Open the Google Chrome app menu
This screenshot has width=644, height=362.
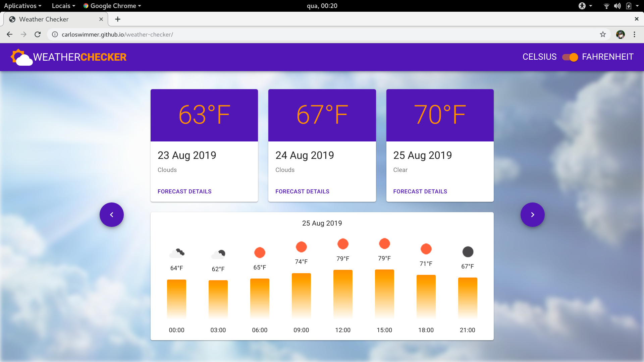[x=112, y=6]
